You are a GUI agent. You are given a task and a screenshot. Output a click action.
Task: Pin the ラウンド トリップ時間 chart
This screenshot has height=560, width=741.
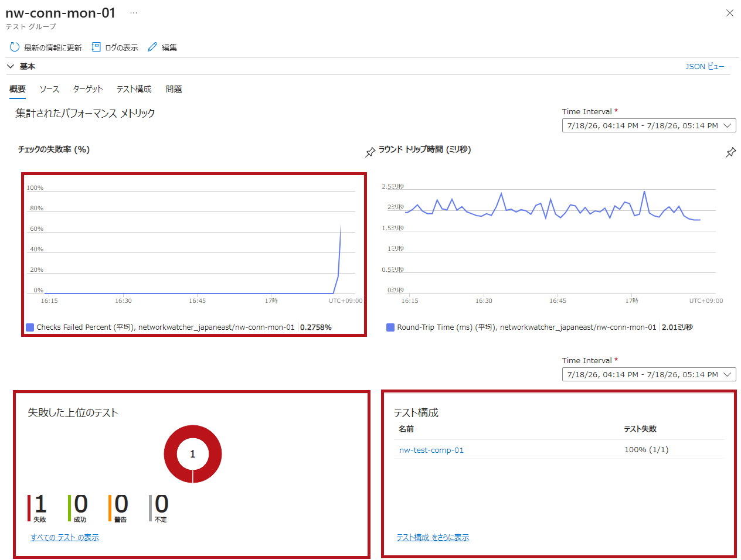point(730,152)
